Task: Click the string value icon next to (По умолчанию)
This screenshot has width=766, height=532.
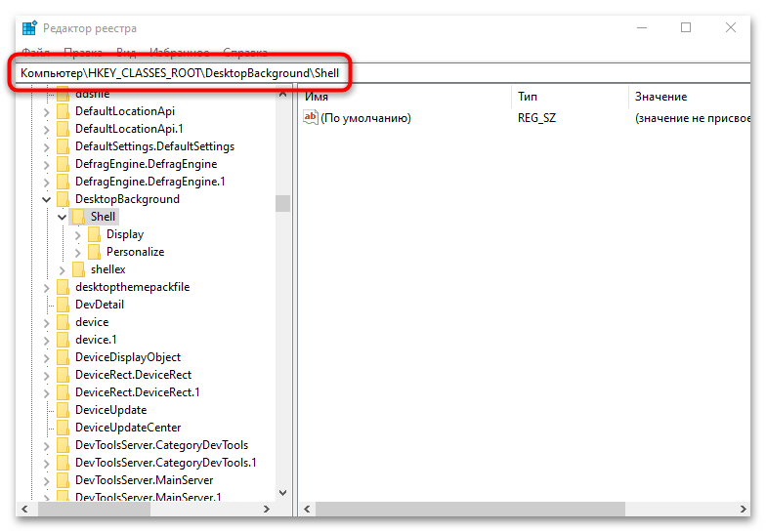Action: pyautogui.click(x=311, y=117)
